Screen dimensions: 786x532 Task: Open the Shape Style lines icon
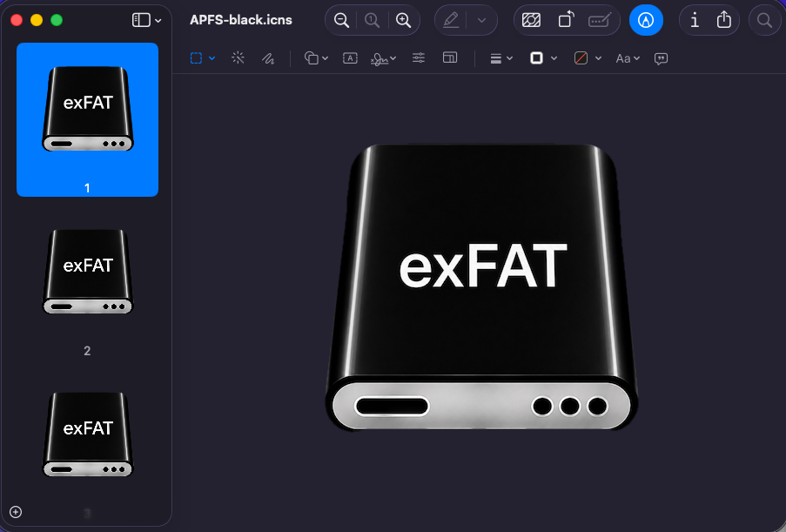point(496,58)
